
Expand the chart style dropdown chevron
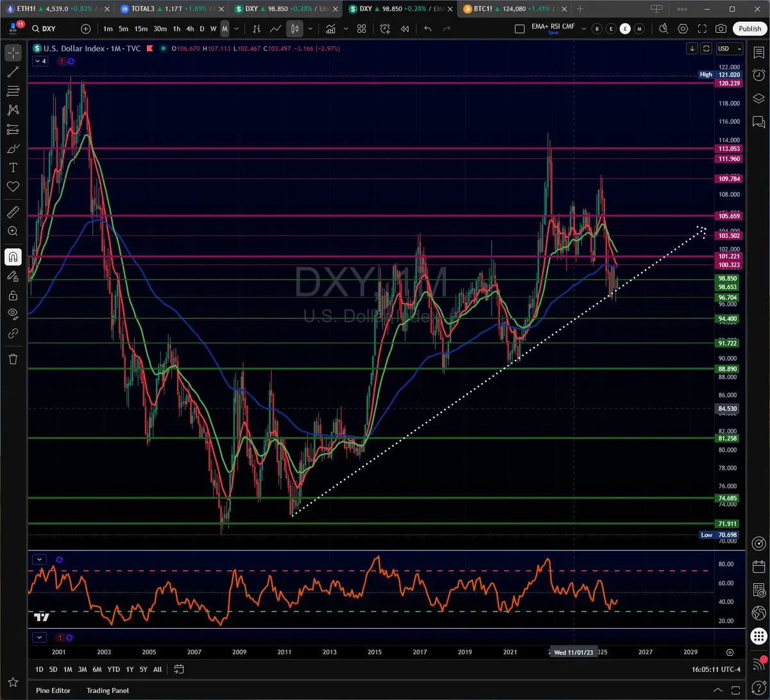(x=311, y=29)
